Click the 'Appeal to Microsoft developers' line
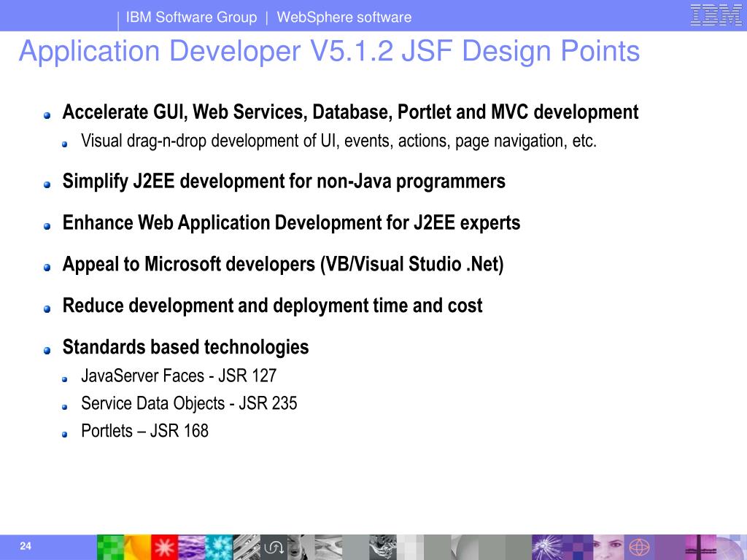Viewport: 747px width, 560px height. click(x=283, y=264)
